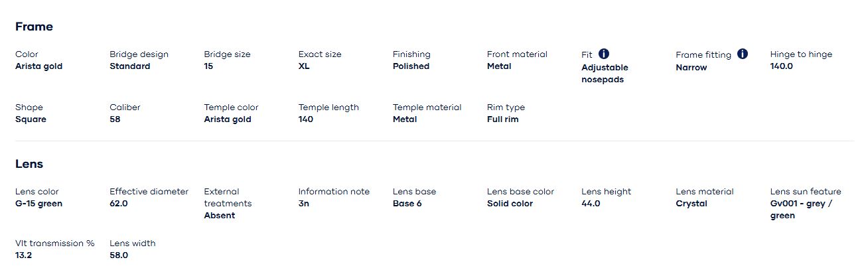The height and width of the screenshot is (274, 868).
Task: Select the External treatments Absent value
Action: [x=219, y=216]
